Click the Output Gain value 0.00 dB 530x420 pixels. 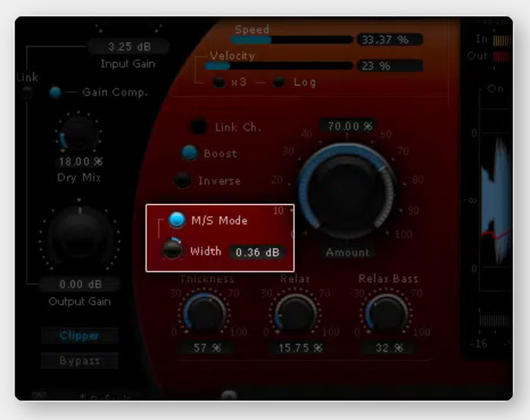tap(80, 284)
